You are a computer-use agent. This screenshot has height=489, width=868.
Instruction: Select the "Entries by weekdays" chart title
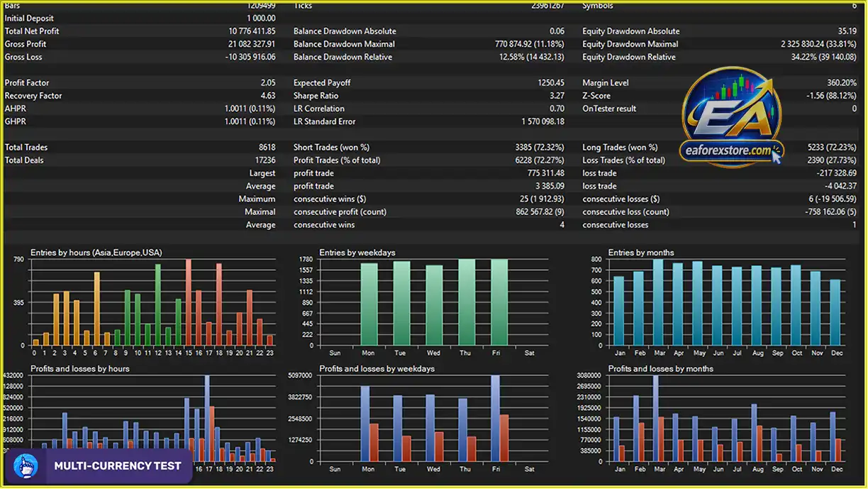[x=357, y=253]
